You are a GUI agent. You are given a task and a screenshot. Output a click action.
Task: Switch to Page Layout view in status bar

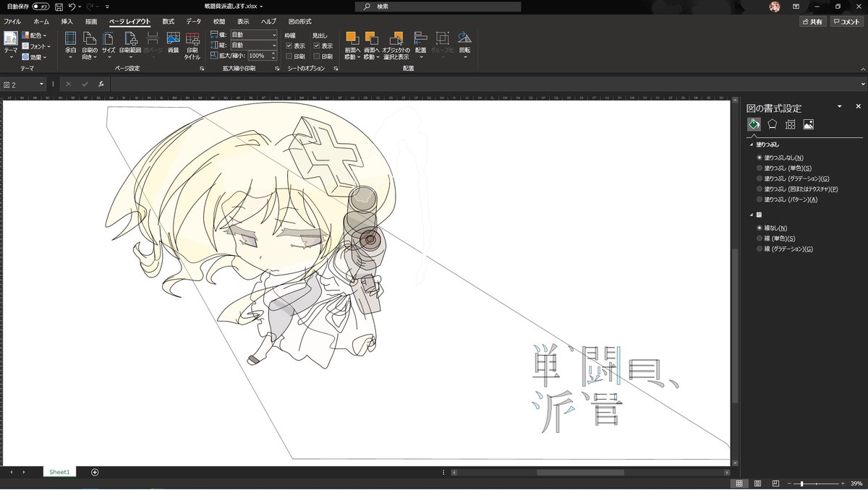tap(757, 483)
